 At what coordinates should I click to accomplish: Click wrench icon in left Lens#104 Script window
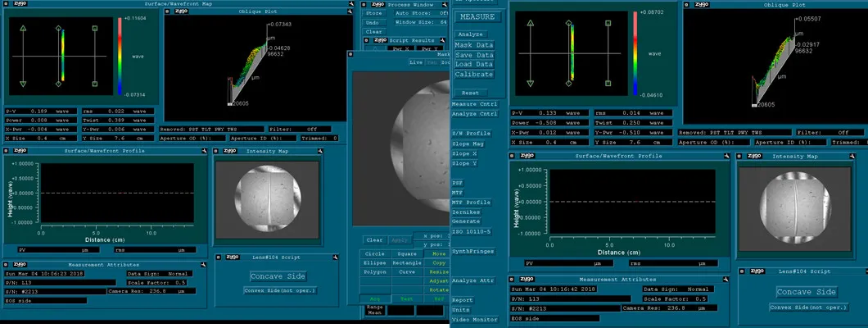[336, 257]
